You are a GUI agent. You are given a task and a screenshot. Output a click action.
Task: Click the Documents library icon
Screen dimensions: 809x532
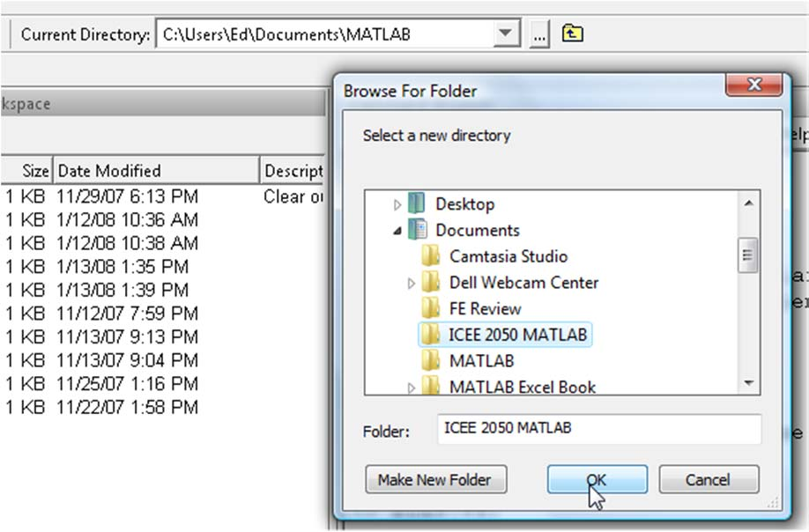pos(418,229)
